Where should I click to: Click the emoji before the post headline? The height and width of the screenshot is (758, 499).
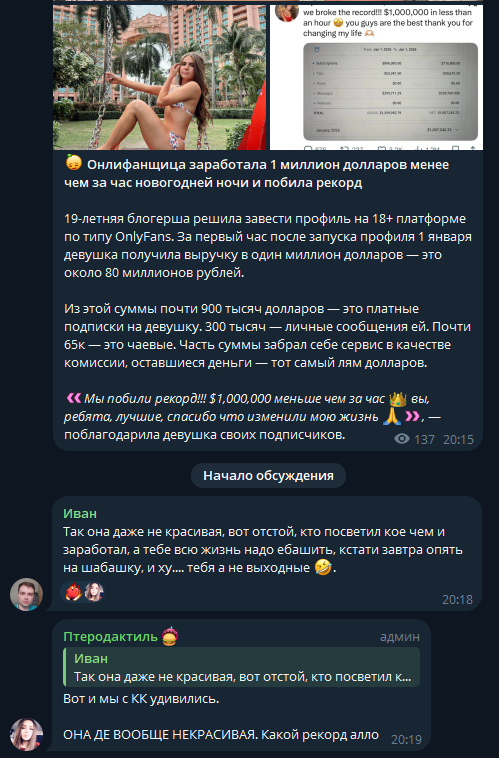[x=73, y=163]
